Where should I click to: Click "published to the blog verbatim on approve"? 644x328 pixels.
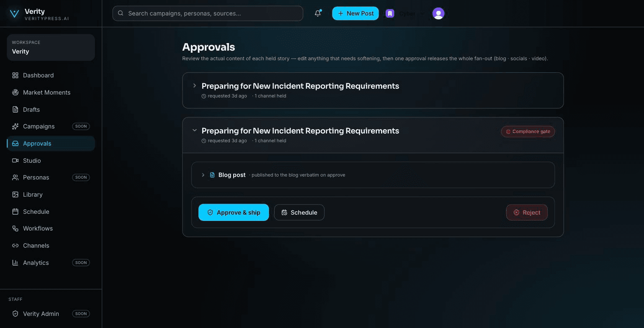pos(298,175)
